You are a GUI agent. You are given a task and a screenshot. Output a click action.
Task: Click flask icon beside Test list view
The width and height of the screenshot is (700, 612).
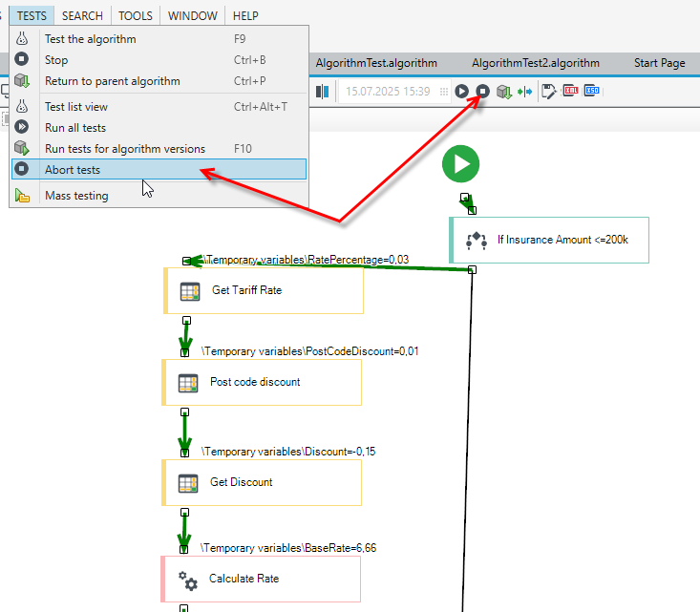click(22, 106)
